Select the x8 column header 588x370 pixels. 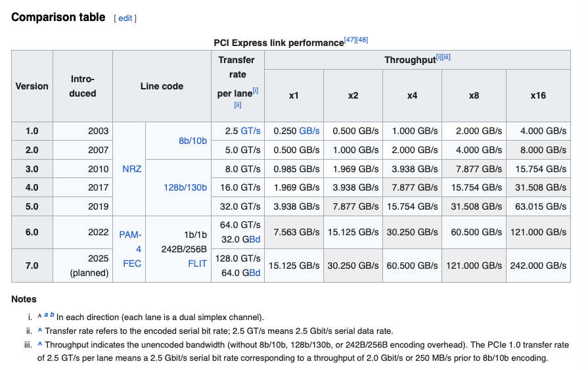474,95
